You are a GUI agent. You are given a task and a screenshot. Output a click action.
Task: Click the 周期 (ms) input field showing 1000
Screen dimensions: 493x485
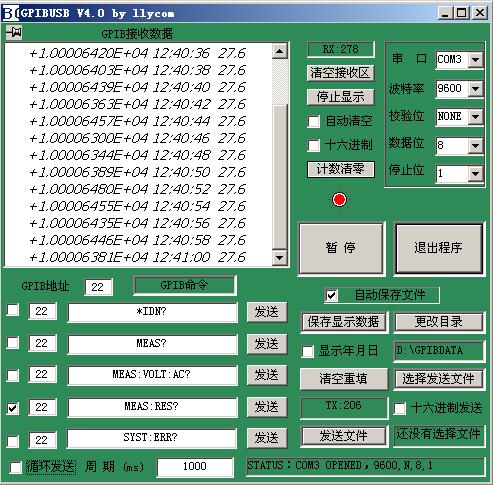[x=195, y=466]
